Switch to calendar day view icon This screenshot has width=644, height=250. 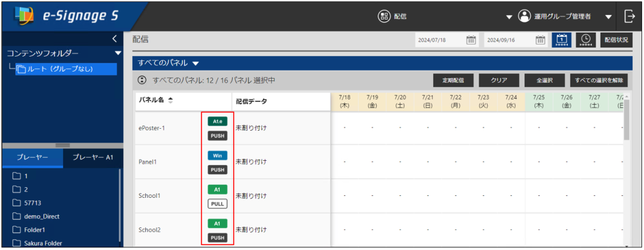(562, 40)
